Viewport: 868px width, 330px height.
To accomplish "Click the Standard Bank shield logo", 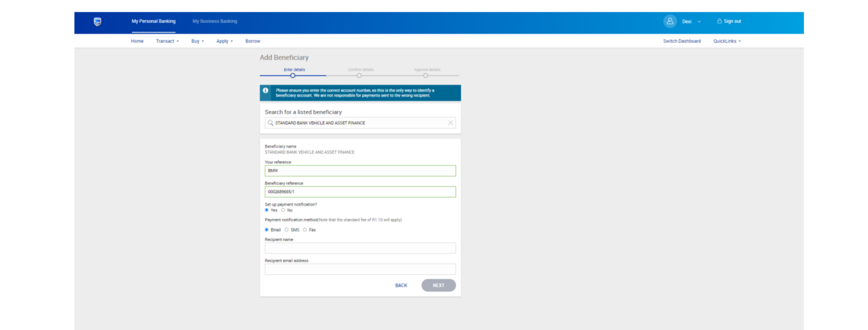I will pos(97,21).
